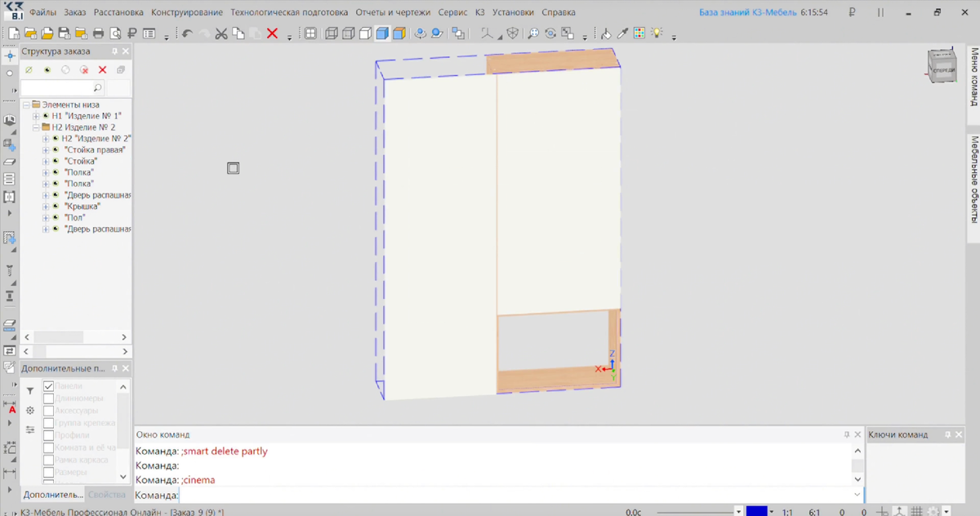The height and width of the screenshot is (516, 980).
Task: Toggle the Комната и её checkbox
Action: [48, 447]
